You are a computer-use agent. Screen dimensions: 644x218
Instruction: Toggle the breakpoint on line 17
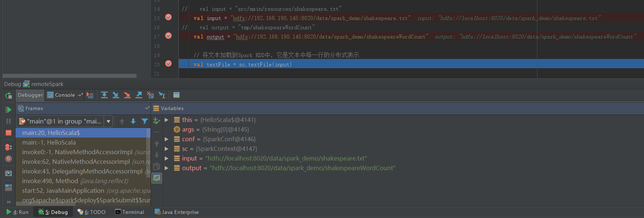[168, 36]
